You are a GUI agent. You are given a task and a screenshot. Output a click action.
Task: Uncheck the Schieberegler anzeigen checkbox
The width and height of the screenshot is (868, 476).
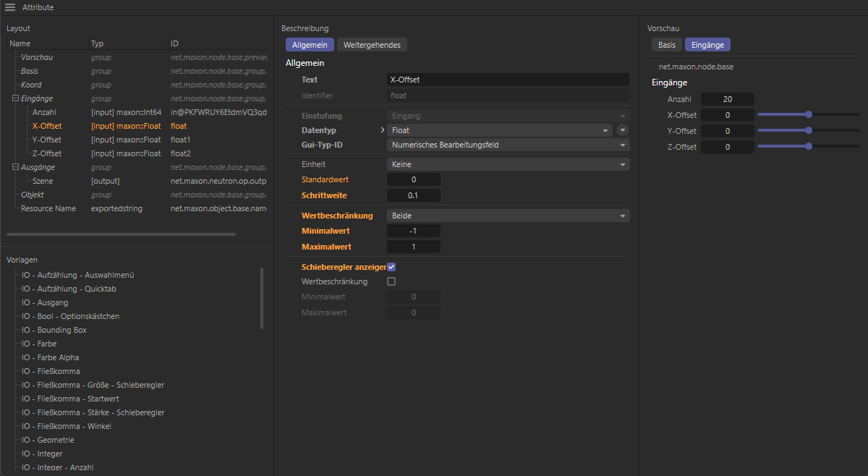391,267
